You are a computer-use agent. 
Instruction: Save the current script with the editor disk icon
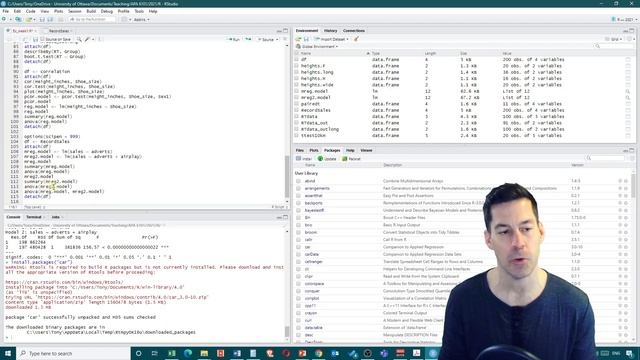click(x=36, y=39)
